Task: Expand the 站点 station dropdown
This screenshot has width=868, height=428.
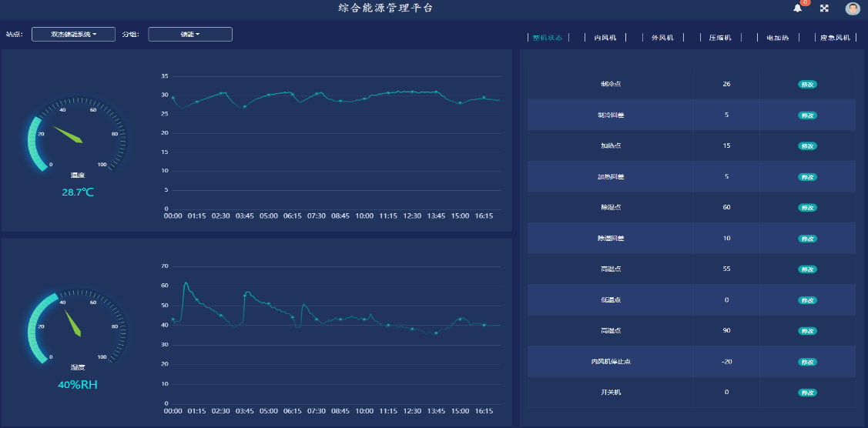Action: coord(74,35)
